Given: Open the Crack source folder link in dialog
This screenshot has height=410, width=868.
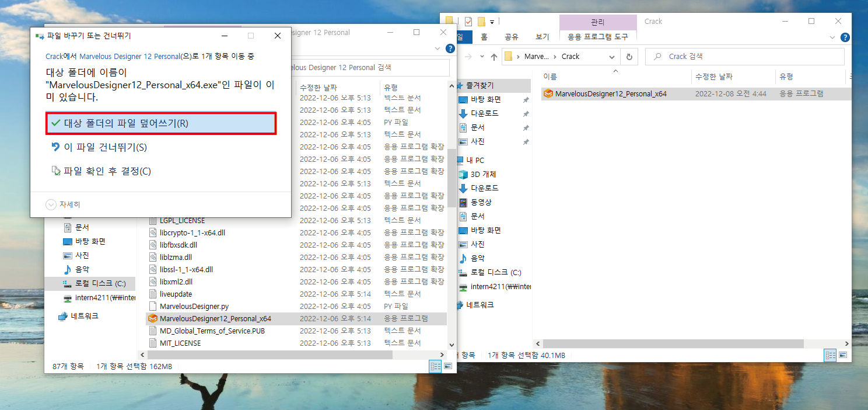Looking at the screenshot, I should coord(54,57).
